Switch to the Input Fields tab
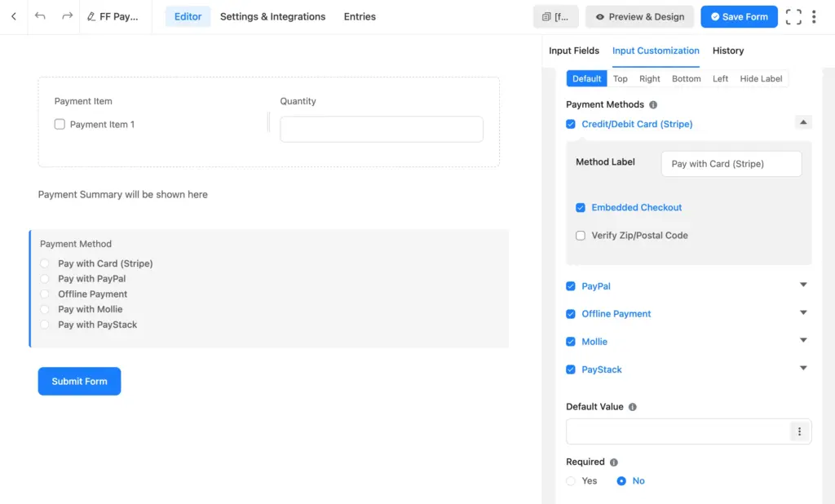 pos(573,51)
